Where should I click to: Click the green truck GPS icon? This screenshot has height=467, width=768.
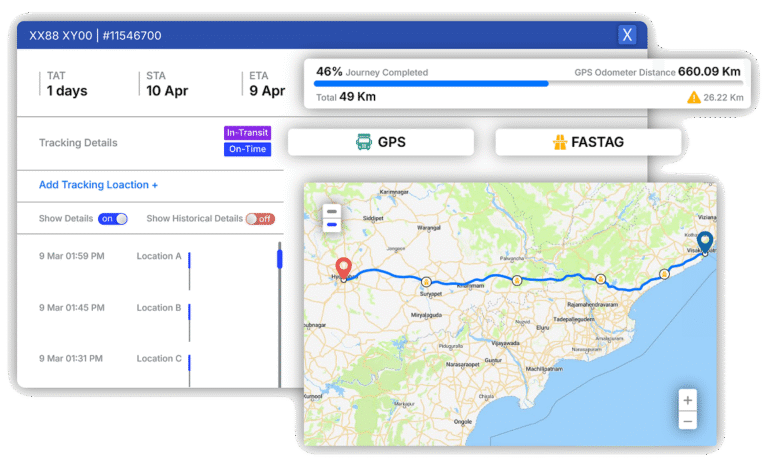pyautogui.click(x=363, y=142)
